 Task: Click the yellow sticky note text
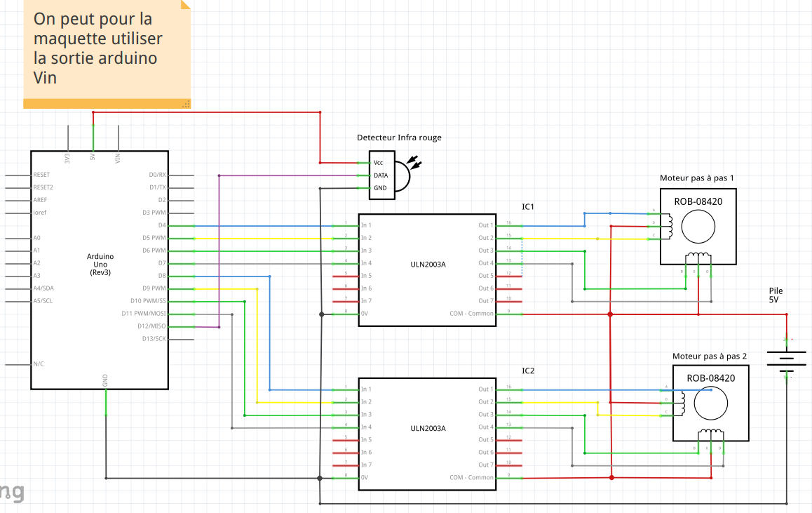click(x=97, y=48)
